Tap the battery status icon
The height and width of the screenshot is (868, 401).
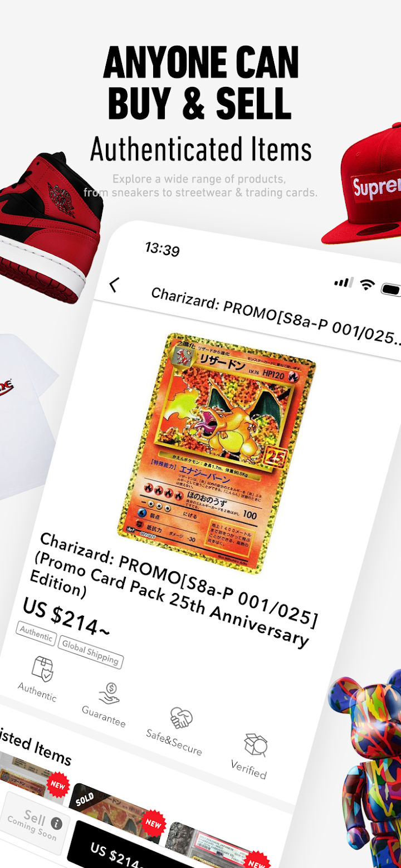392,290
